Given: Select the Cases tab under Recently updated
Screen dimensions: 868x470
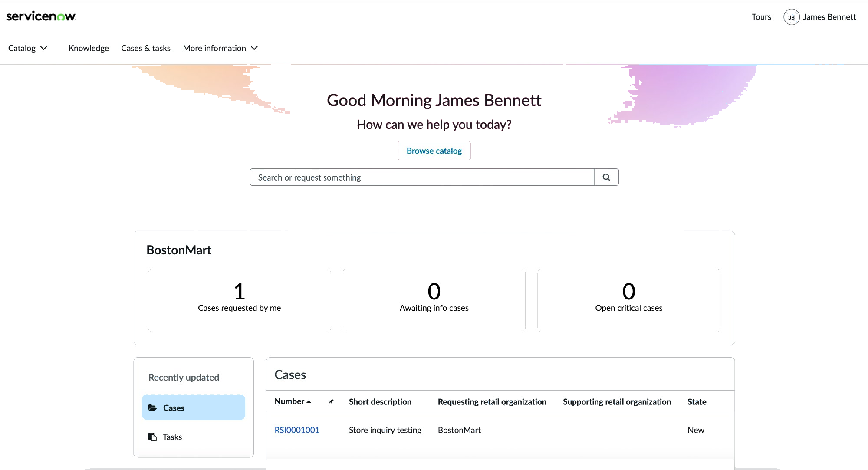Looking at the screenshot, I should click(194, 408).
